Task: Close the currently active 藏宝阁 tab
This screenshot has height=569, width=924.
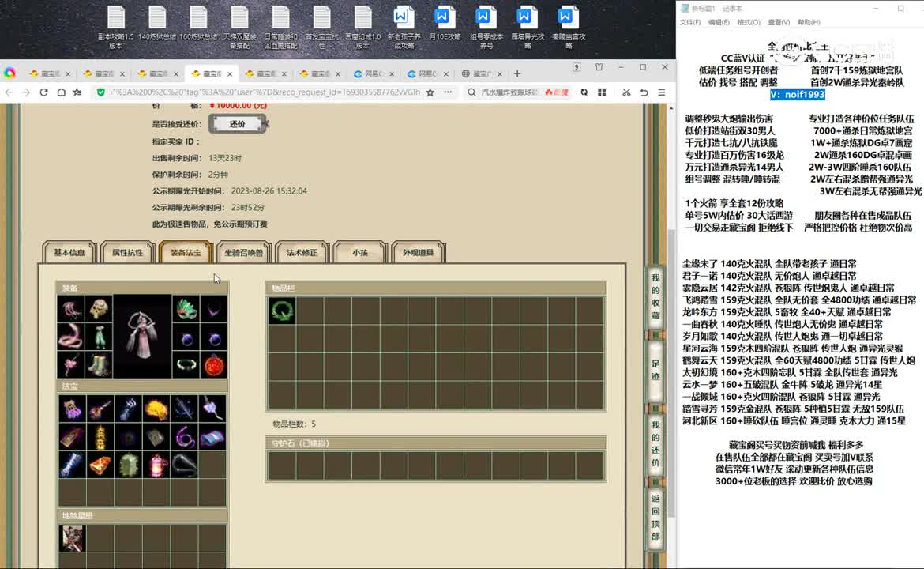Action: click(230, 74)
